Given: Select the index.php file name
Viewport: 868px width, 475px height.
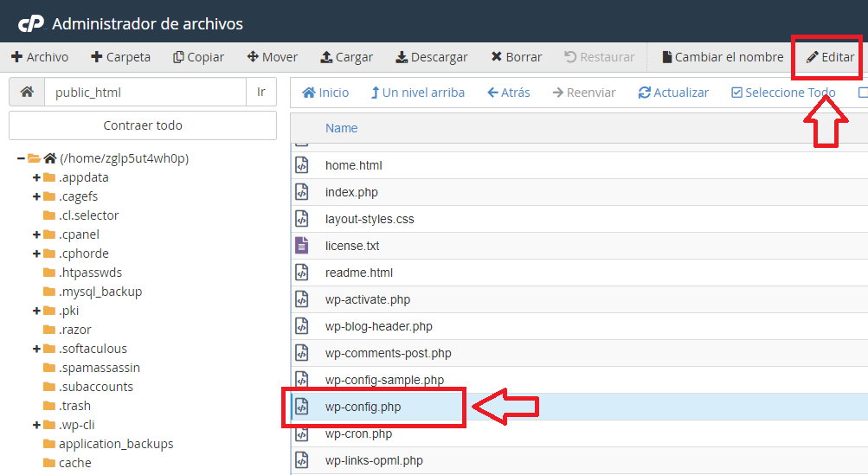Looking at the screenshot, I should 351,192.
